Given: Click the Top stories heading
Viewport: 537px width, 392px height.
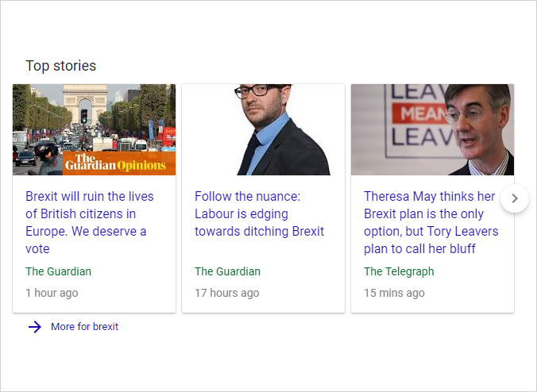Looking at the screenshot, I should (x=61, y=66).
